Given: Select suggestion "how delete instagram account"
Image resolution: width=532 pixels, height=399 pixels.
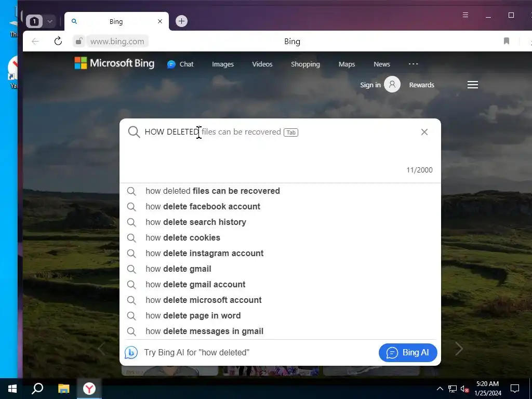Looking at the screenshot, I should (280, 254).
